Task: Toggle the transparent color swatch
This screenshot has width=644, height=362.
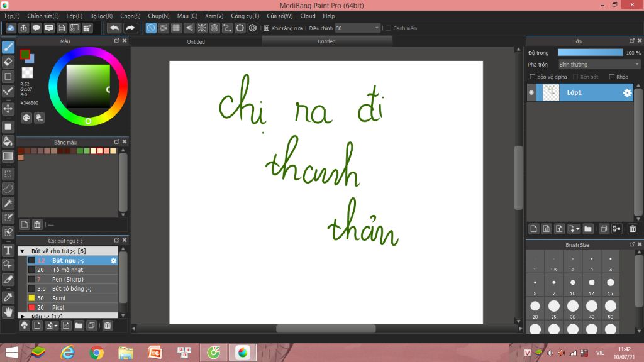Action: tap(27, 73)
